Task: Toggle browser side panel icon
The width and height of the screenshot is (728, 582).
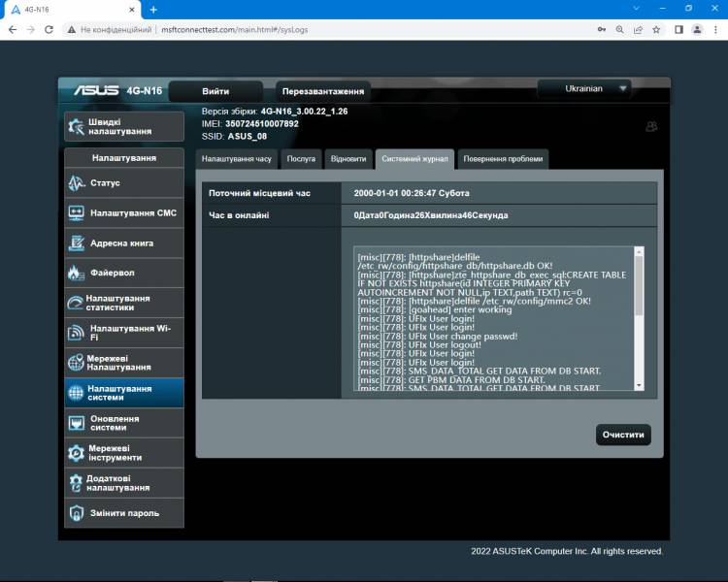Action: click(678, 30)
